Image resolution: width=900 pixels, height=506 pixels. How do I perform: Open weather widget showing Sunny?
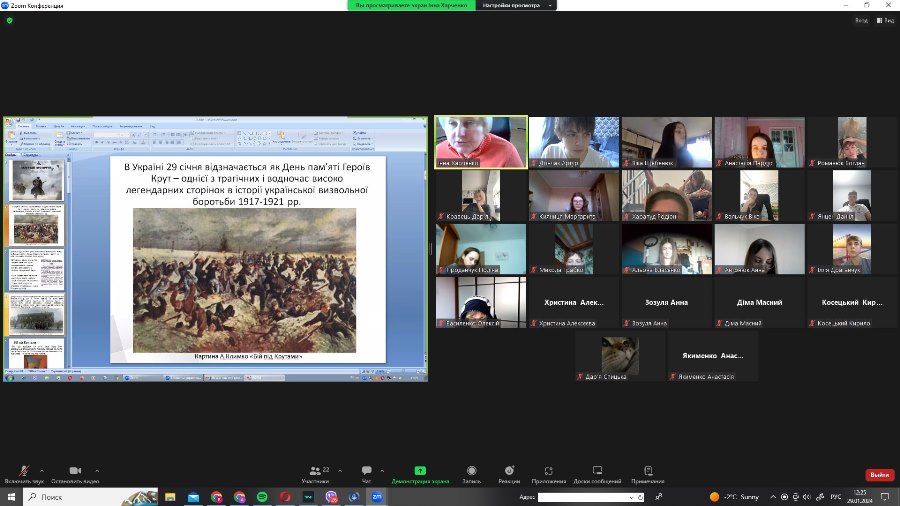click(x=734, y=497)
